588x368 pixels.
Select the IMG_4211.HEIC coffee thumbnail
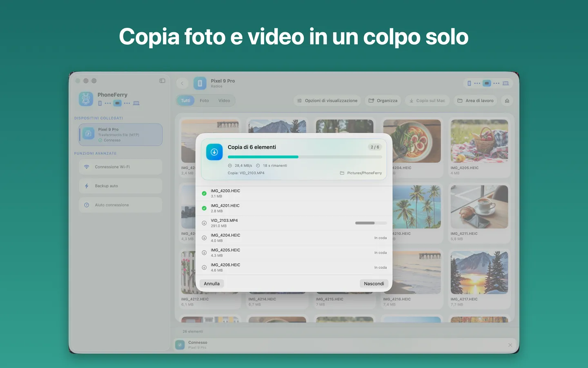pyautogui.click(x=479, y=207)
